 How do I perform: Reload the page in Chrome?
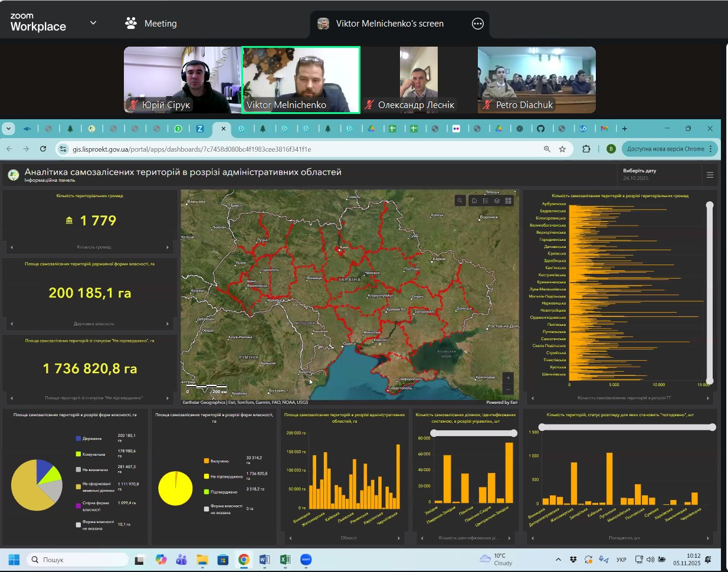pos(43,149)
